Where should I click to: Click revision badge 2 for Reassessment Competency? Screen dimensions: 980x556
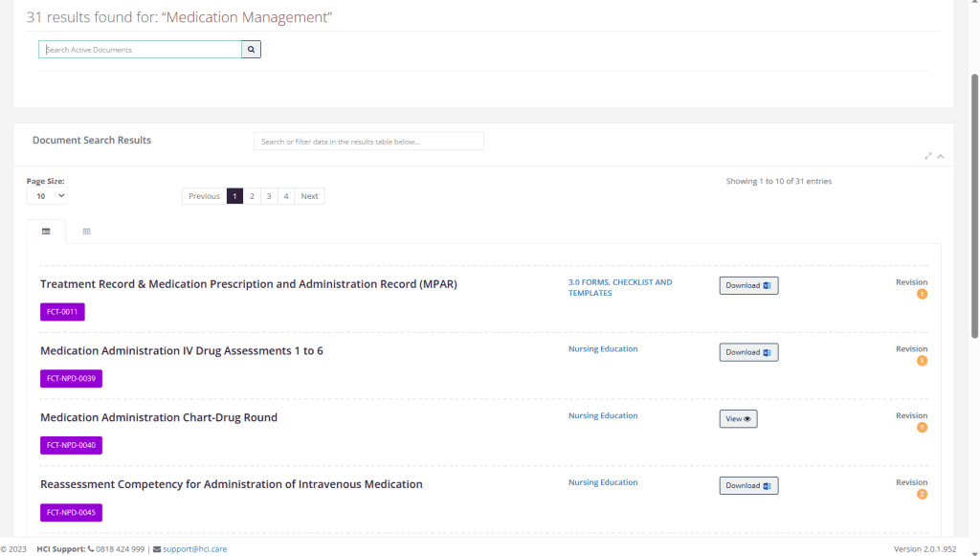click(922, 494)
